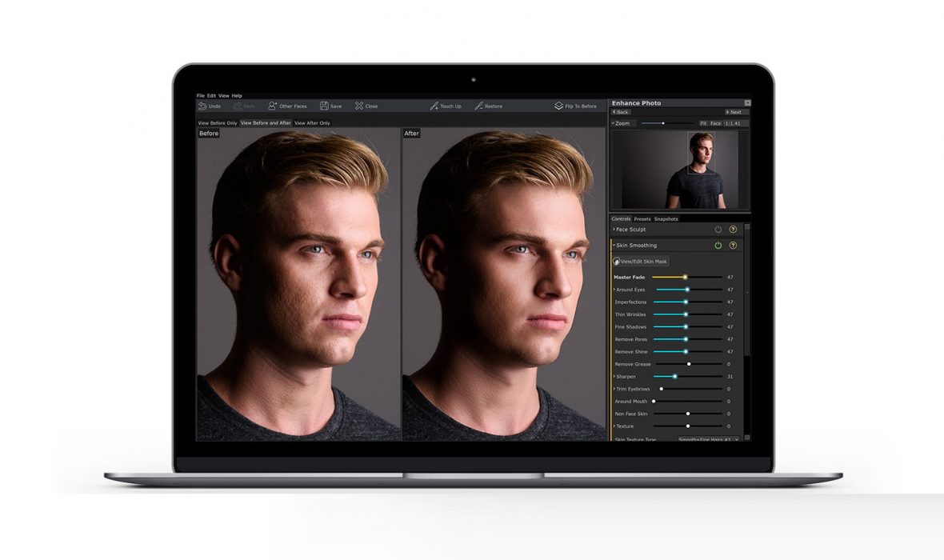Select the Restore brush tool
The width and height of the screenshot is (944, 560).
478,105
